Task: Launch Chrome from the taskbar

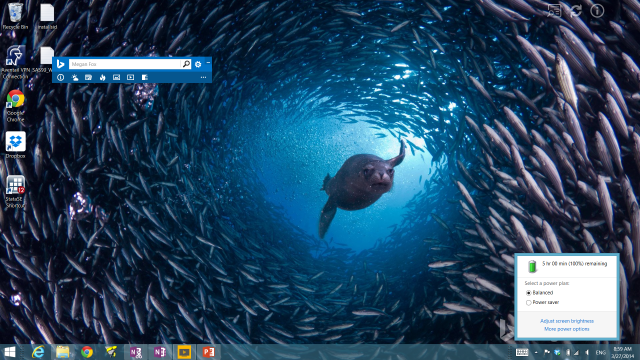Action: click(x=87, y=352)
